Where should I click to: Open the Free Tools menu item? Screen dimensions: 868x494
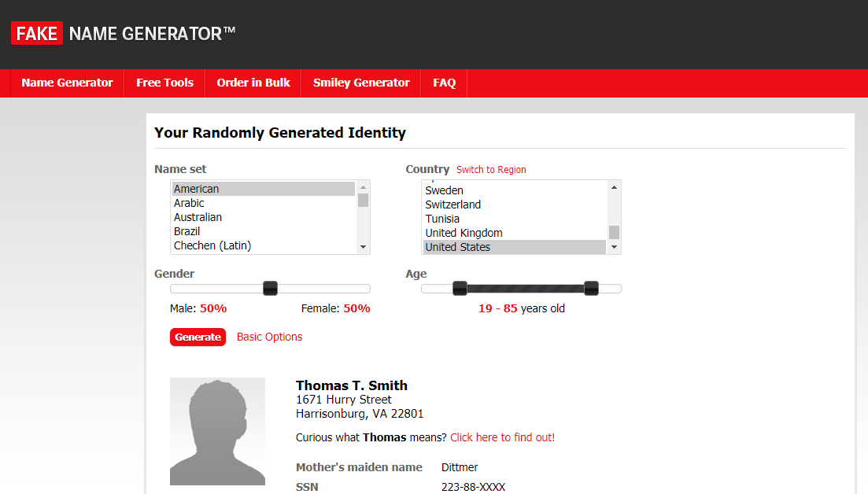click(165, 83)
